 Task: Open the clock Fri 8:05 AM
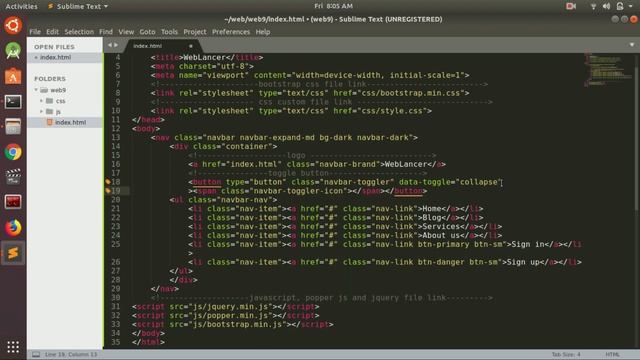click(x=333, y=6)
